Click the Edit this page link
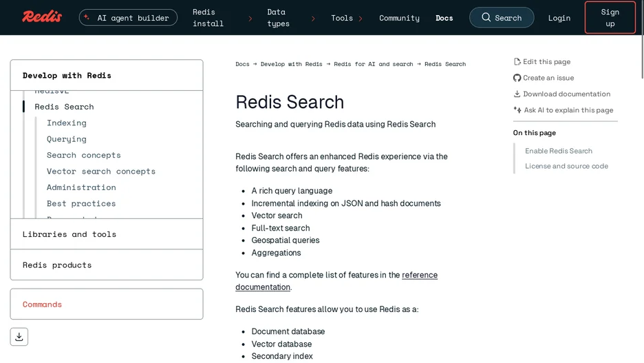This screenshot has width=644, height=363. pos(547,62)
